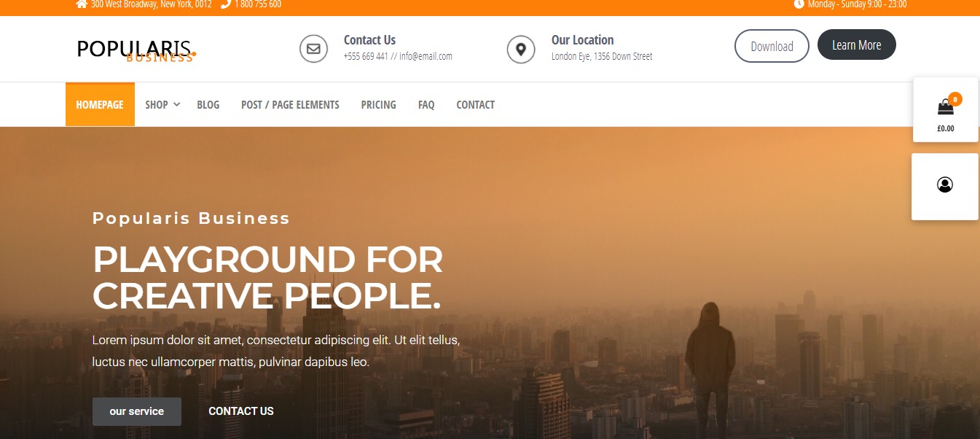This screenshot has width=980, height=439.
Task: Go to the Blog menu item
Action: 208,105
